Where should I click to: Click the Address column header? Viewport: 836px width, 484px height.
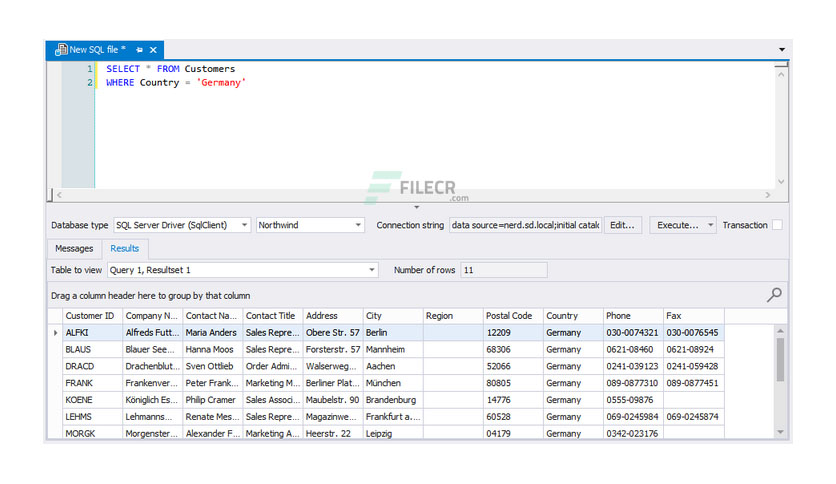(x=333, y=316)
